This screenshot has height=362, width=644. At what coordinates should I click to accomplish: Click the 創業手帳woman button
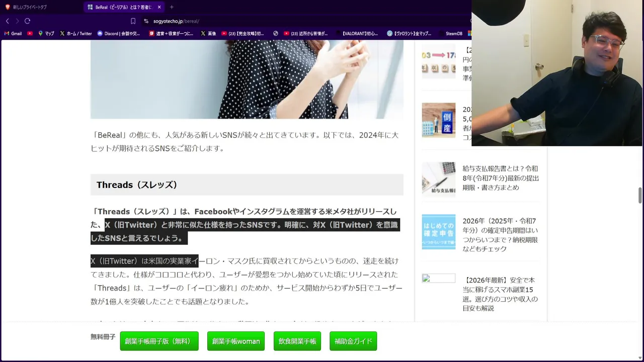point(236,341)
